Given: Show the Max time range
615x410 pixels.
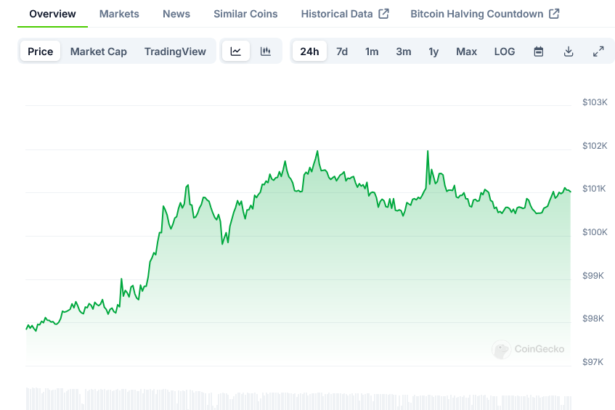Looking at the screenshot, I should 466,52.
